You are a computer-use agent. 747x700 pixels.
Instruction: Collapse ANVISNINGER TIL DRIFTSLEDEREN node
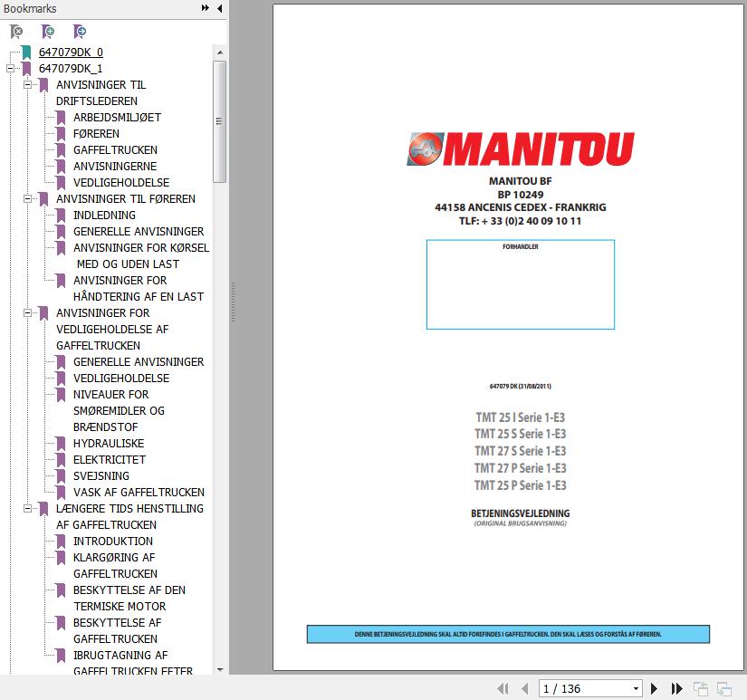pyautogui.click(x=28, y=85)
